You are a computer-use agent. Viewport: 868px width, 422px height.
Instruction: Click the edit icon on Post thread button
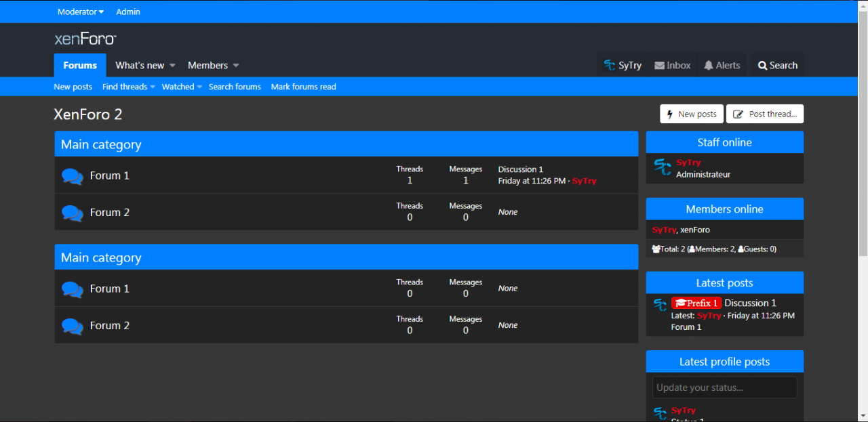click(x=738, y=114)
